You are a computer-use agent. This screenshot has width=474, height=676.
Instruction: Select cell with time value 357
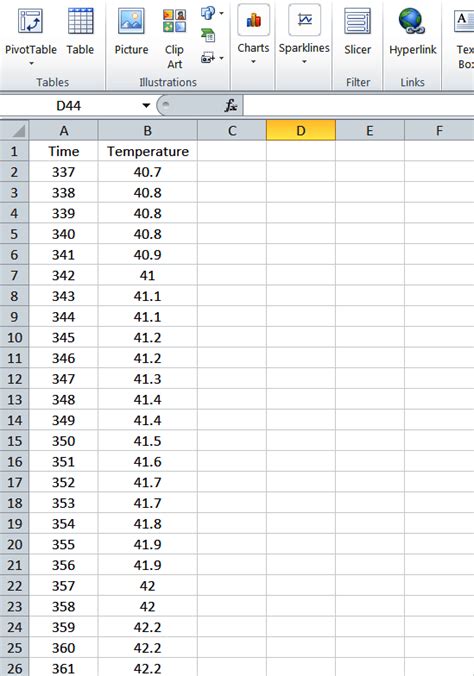[x=64, y=586]
